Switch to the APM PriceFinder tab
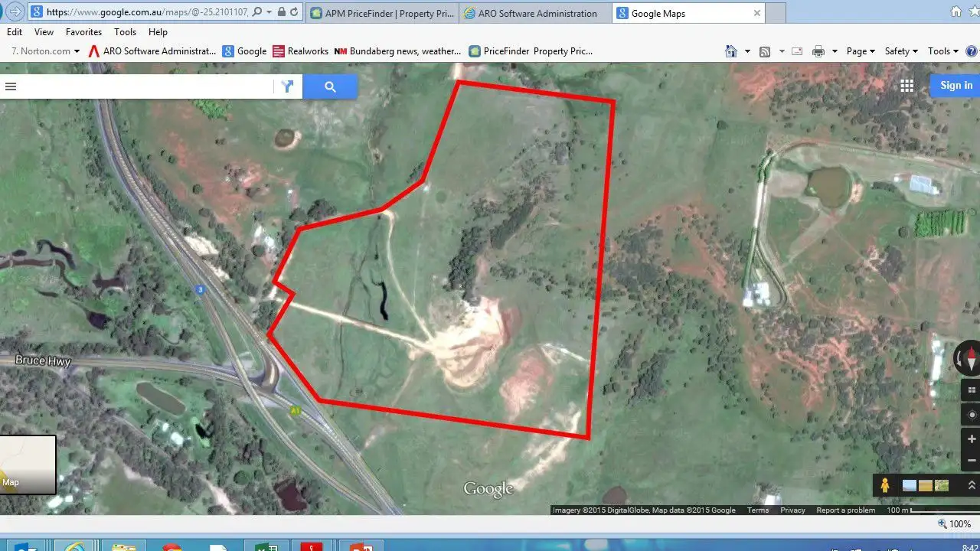This screenshot has width=980, height=551. click(x=381, y=13)
